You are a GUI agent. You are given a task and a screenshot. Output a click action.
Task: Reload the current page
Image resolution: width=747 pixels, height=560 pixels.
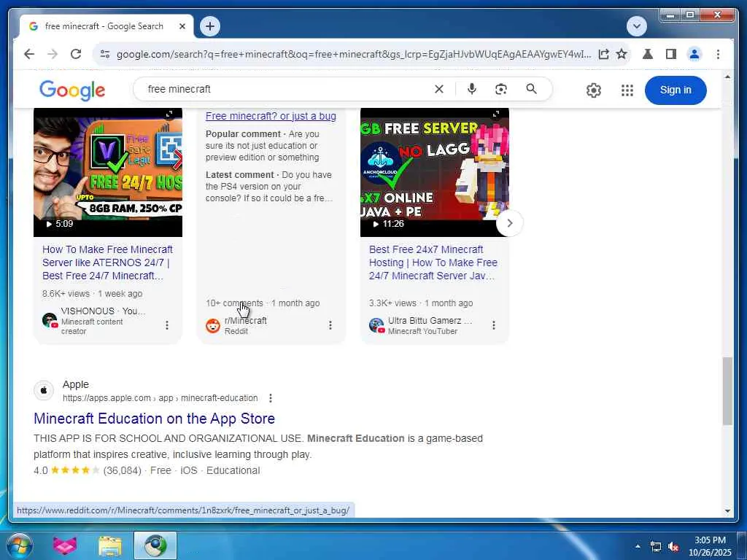click(x=76, y=54)
